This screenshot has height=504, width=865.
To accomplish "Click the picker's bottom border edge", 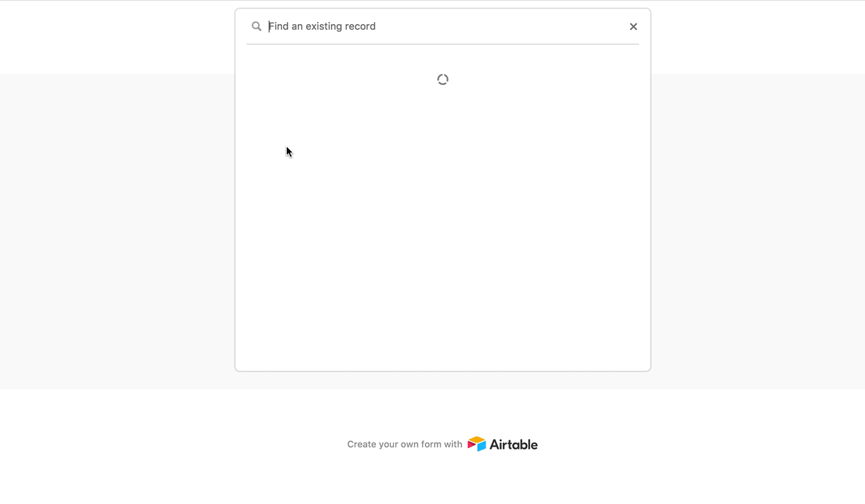I will [x=442, y=371].
